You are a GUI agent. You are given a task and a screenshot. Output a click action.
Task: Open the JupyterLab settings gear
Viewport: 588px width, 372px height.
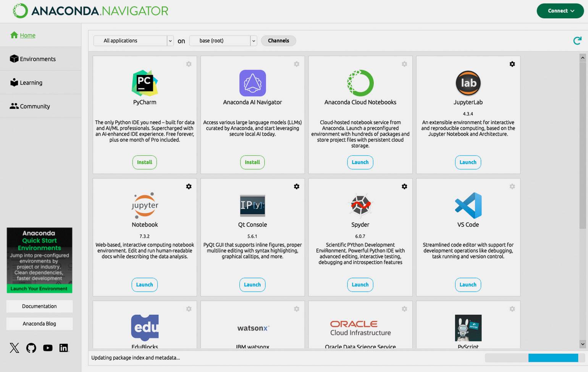tap(512, 64)
